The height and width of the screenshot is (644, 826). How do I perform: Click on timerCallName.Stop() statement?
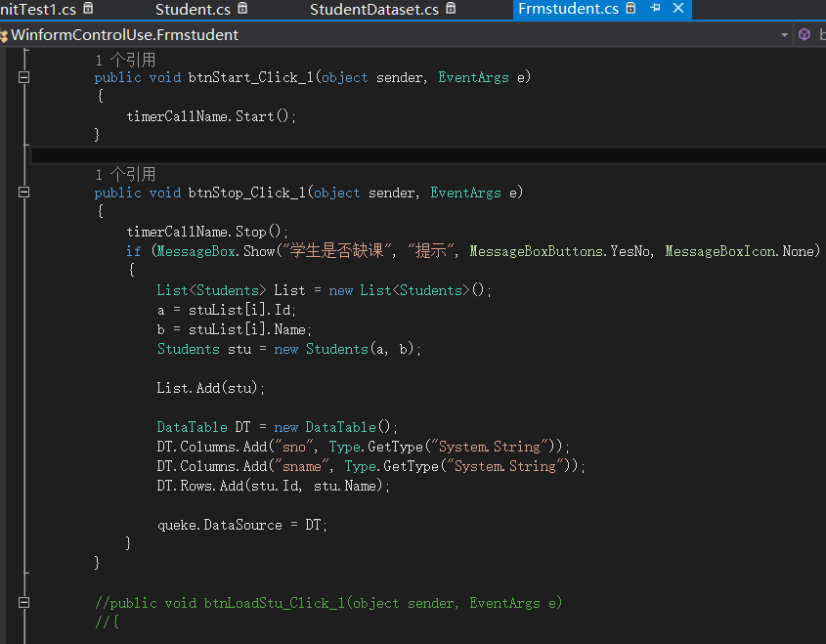coord(207,232)
